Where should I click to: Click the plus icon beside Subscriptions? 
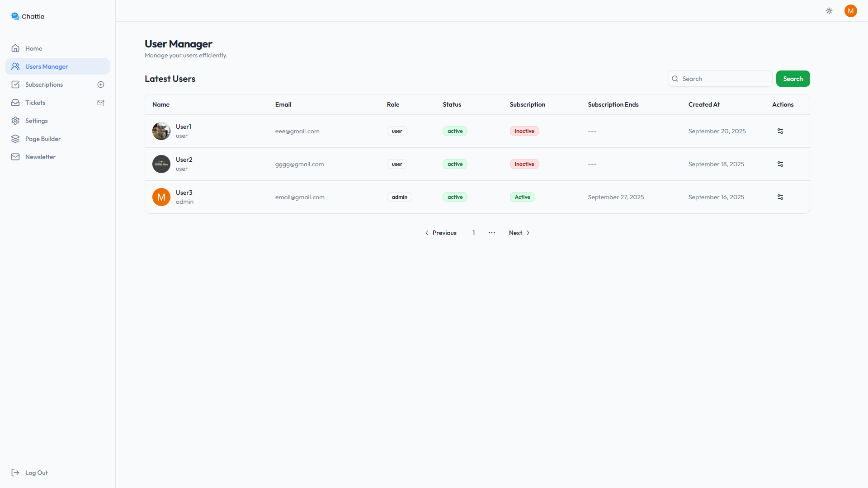click(101, 84)
